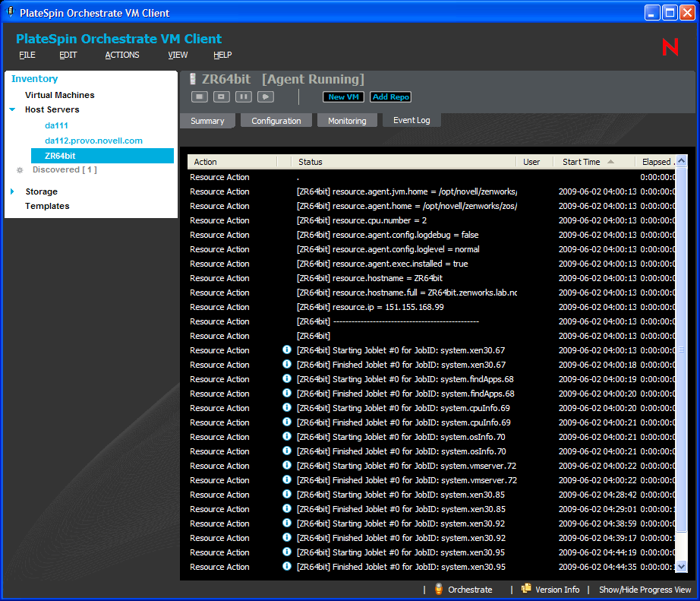Viewport: 700px width, 601px height.
Task: Click the Host Servers label
Action: pos(52,109)
